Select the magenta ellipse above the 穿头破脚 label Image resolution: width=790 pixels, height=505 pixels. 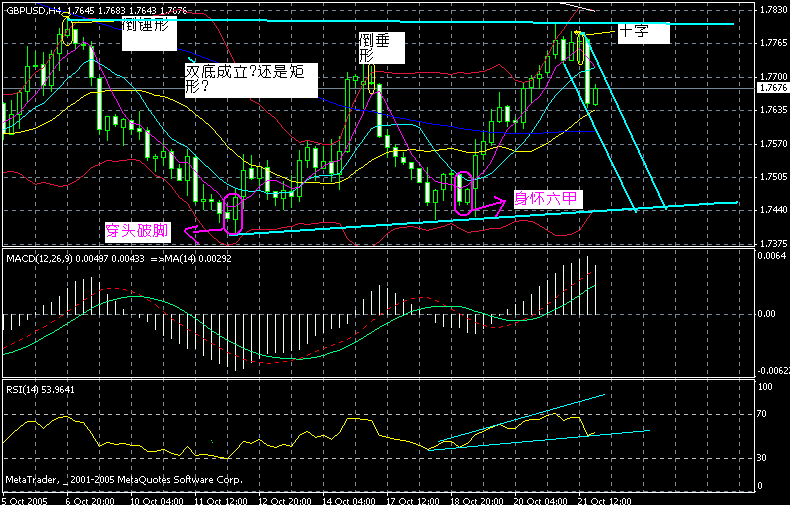233,213
